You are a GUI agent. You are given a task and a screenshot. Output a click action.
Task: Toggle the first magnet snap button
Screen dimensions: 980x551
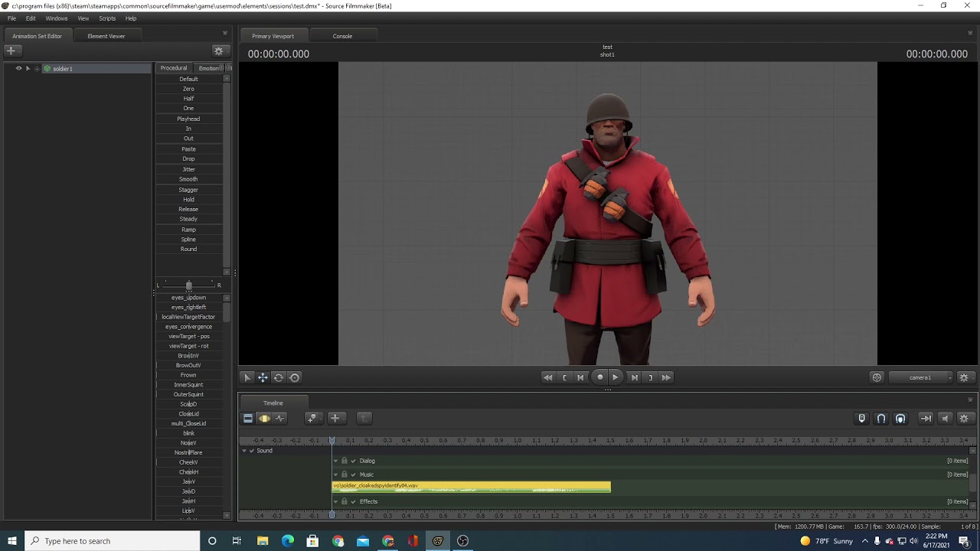pyautogui.click(x=881, y=419)
